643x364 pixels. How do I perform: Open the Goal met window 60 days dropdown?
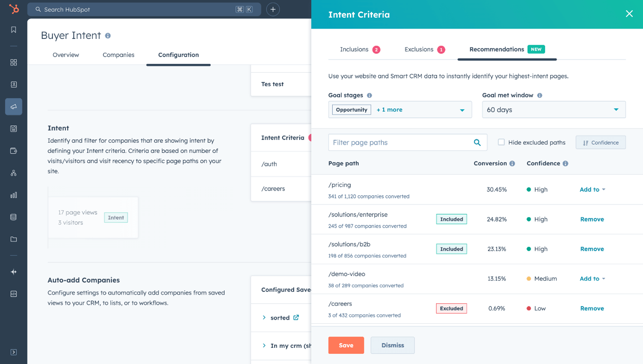[x=554, y=110]
